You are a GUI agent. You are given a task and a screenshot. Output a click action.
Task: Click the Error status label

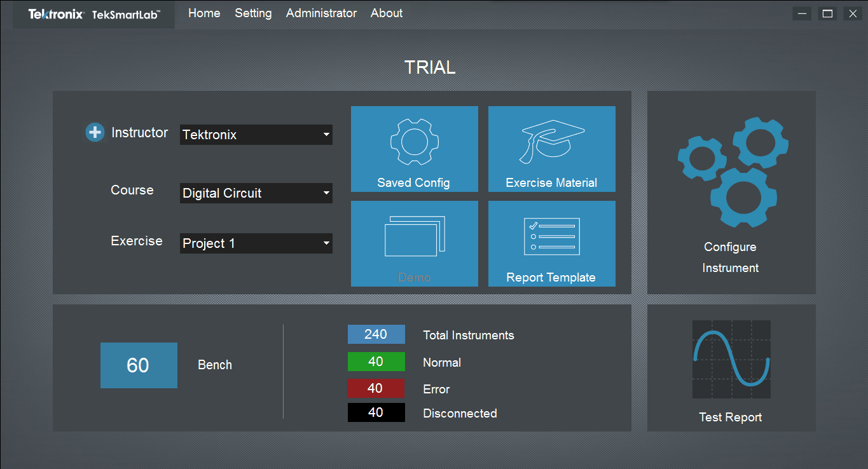(436, 390)
